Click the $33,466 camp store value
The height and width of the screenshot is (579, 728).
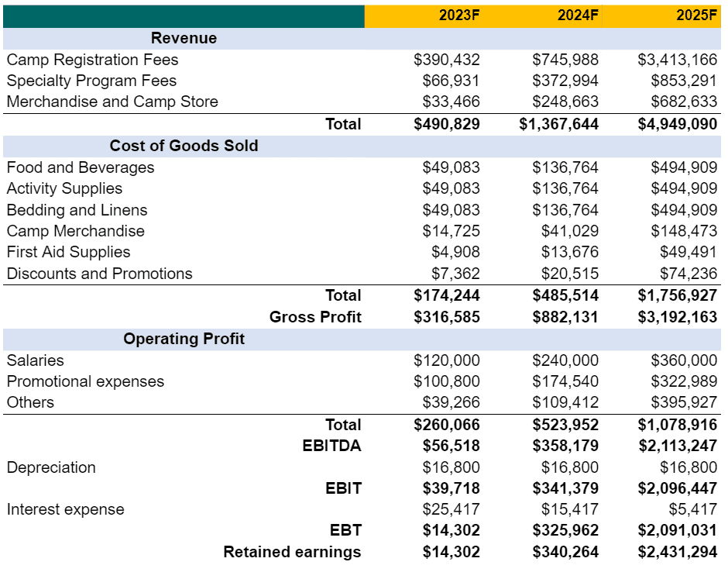coord(451,102)
